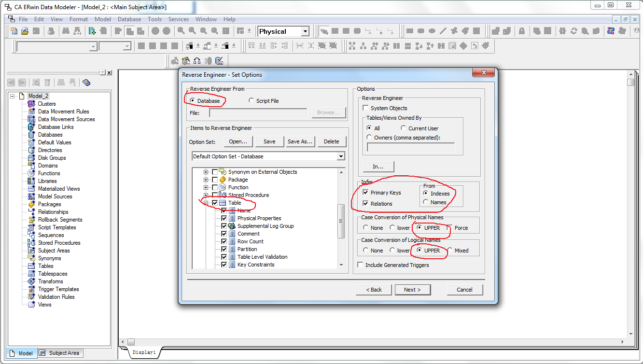
Task: Open the Tools menu
Action: point(155,19)
